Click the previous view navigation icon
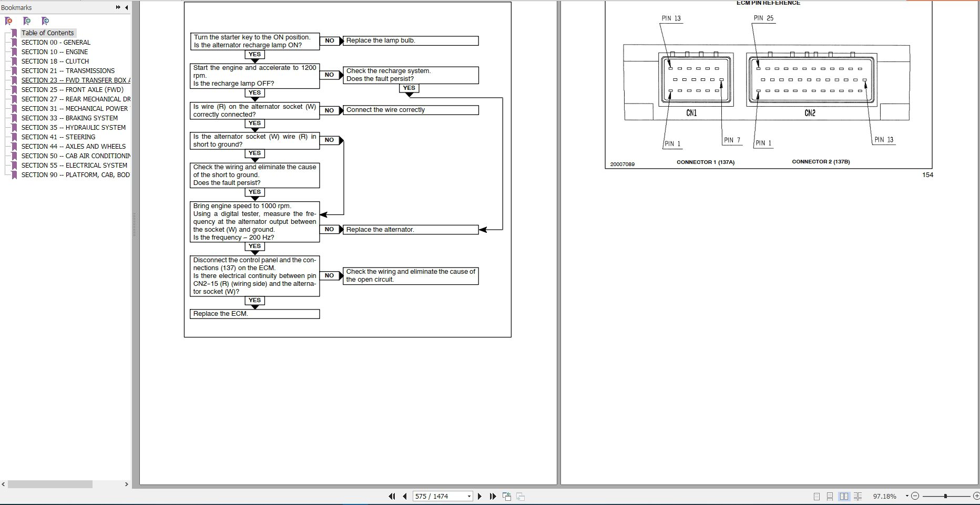The width and height of the screenshot is (980, 505). pos(507,496)
